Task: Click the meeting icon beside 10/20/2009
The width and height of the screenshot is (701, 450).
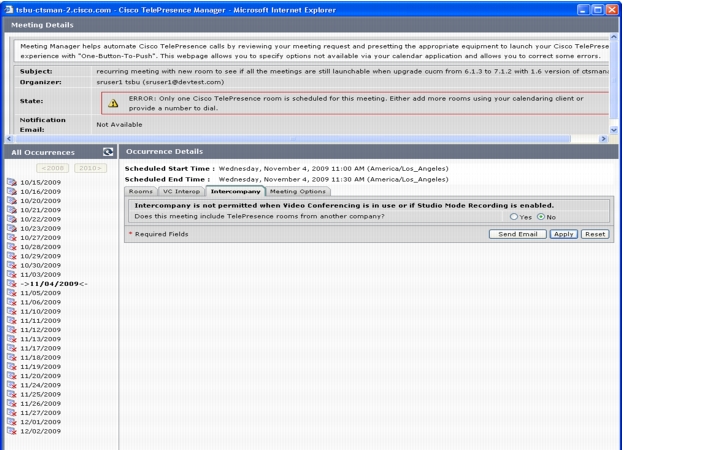Action: pyautogui.click(x=12, y=201)
